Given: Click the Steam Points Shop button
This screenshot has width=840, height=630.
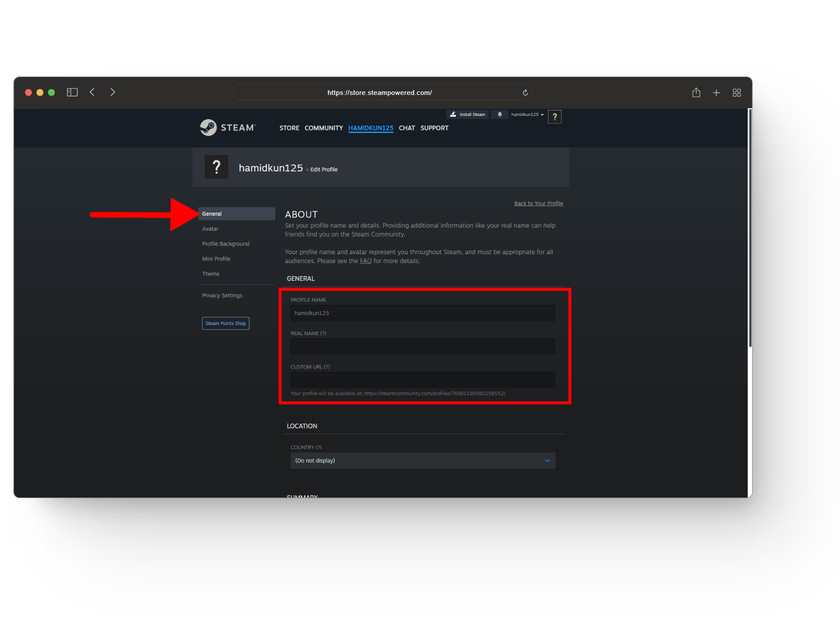Looking at the screenshot, I should click(x=226, y=323).
